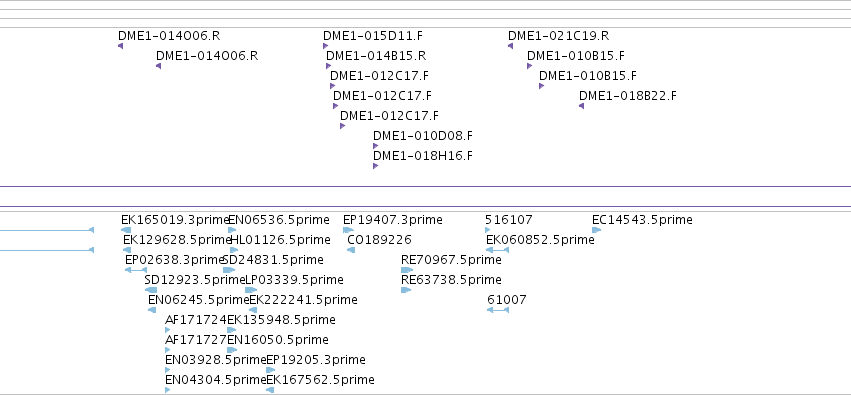Select the EN16050.5prime label

(278, 340)
